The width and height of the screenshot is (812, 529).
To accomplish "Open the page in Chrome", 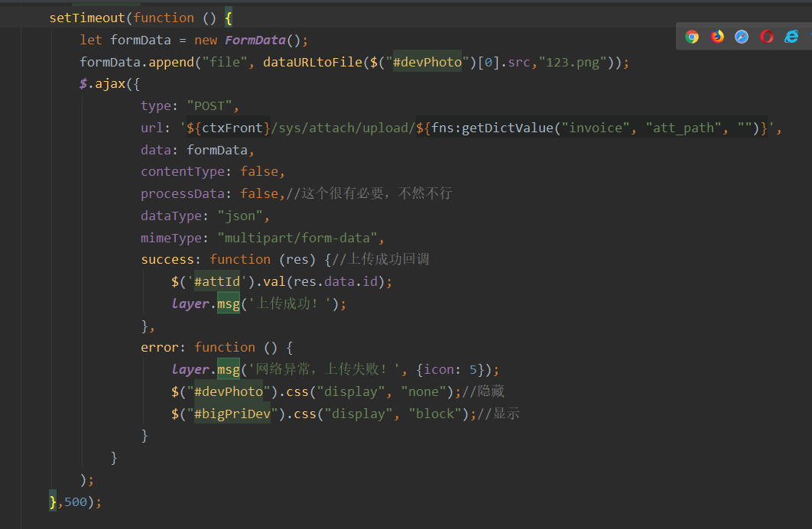I will coord(692,36).
